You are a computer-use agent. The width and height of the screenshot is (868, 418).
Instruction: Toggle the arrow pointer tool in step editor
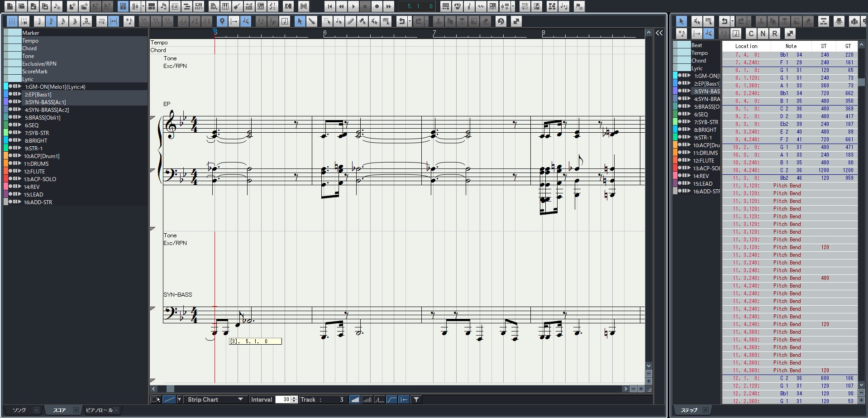pyautogui.click(x=682, y=21)
